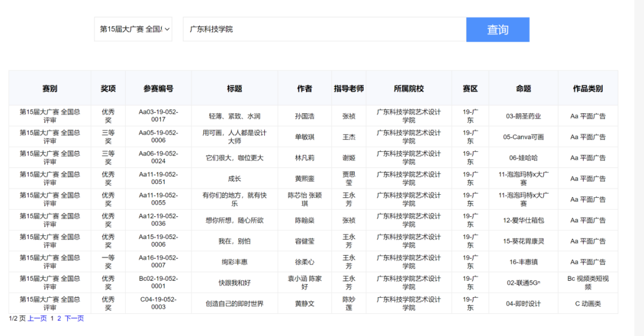
Task: Click author name 黄静文
Action: click(x=304, y=304)
